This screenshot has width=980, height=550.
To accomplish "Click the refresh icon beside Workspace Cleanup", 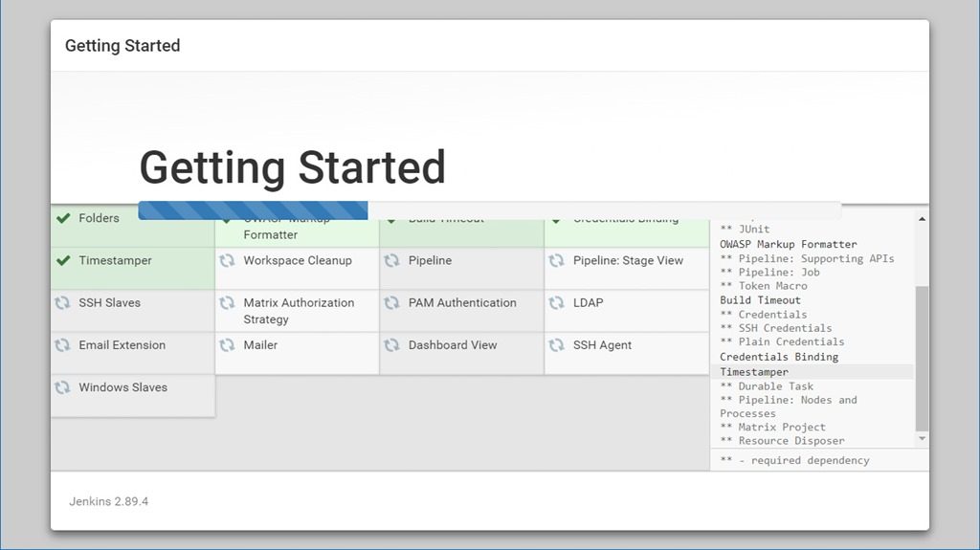I will tap(228, 260).
